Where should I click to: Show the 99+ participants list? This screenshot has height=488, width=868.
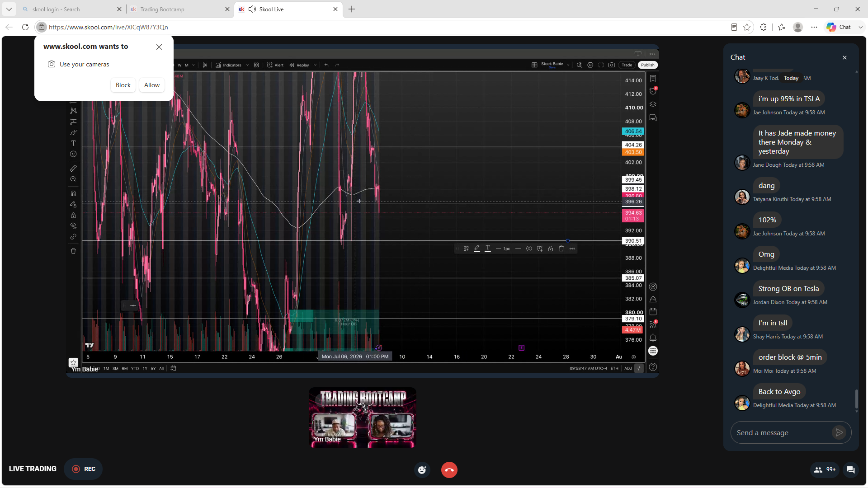click(x=825, y=469)
